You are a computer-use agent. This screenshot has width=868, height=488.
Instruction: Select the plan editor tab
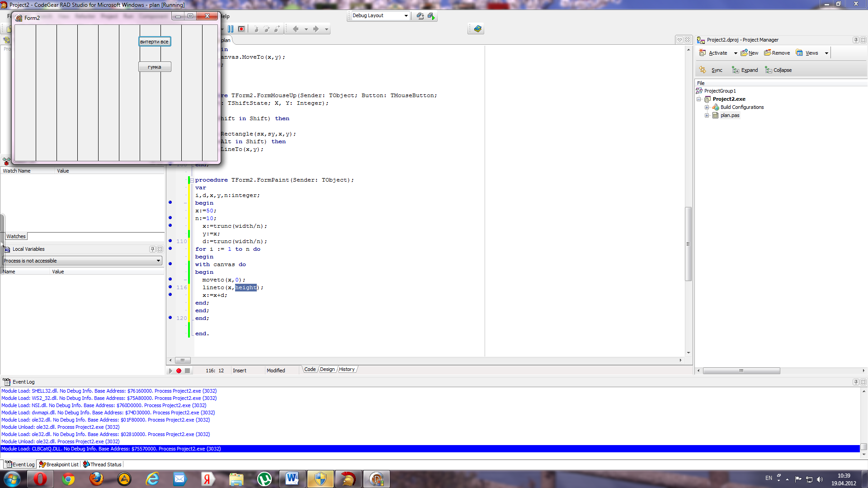tap(226, 40)
